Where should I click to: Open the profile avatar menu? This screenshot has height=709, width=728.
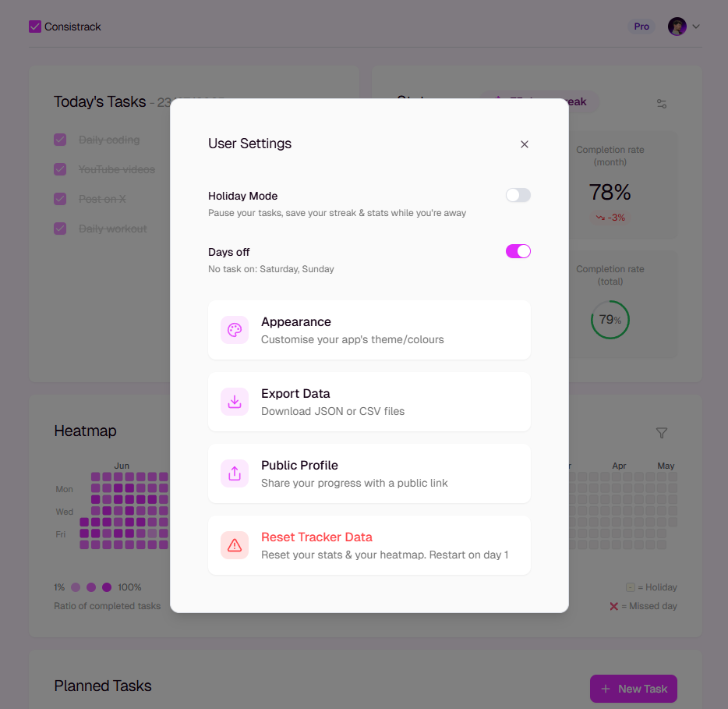tap(677, 27)
